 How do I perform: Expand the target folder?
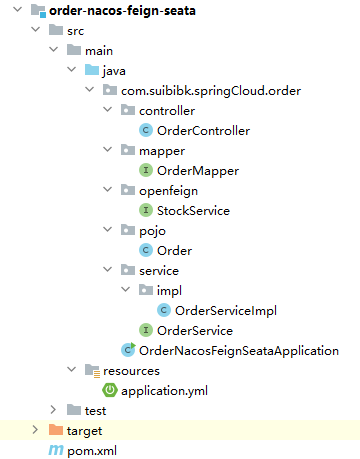tap(35, 430)
